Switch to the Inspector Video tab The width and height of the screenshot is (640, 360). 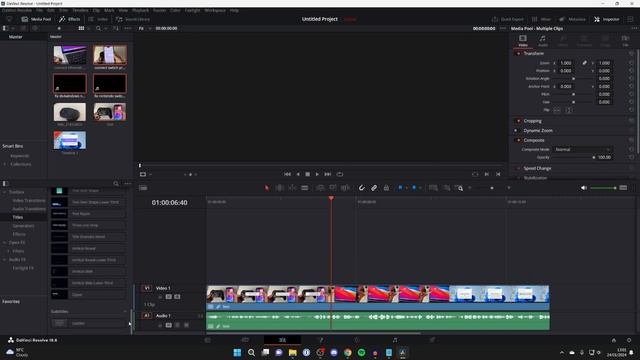[x=523, y=41]
